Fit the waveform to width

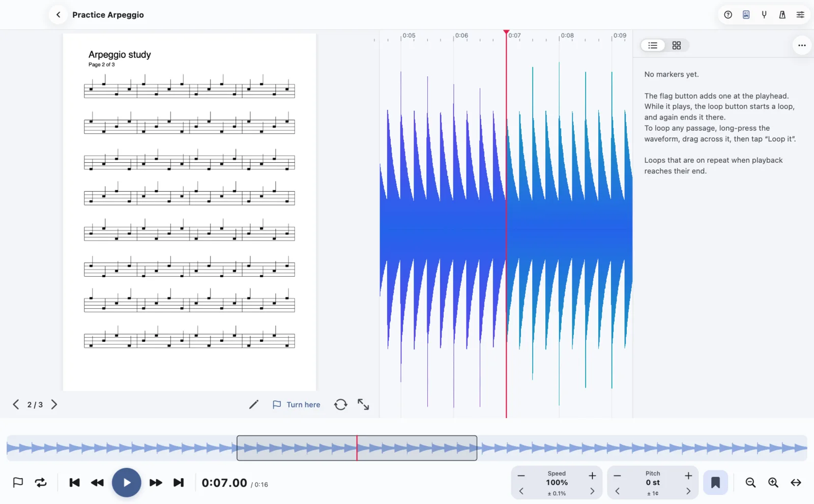pos(796,483)
